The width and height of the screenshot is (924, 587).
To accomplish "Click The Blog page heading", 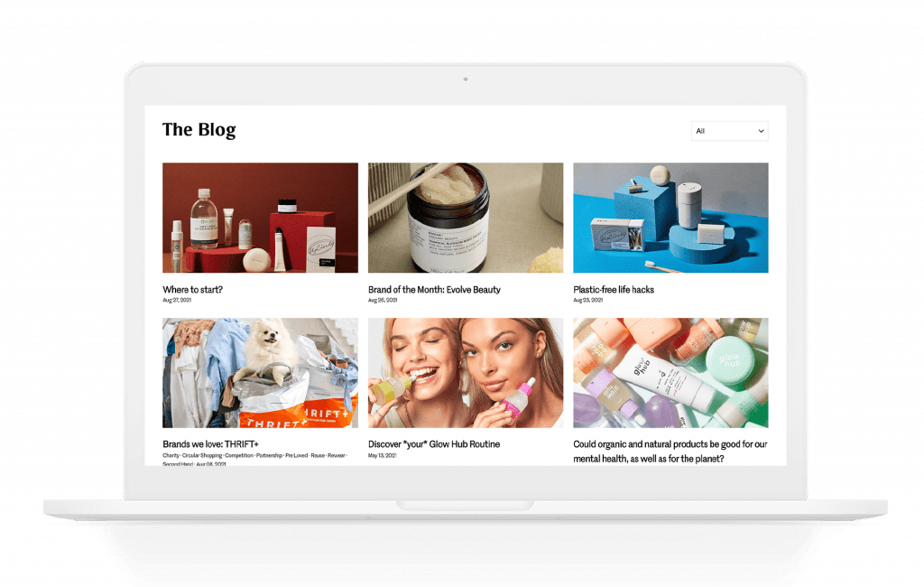I will tap(199, 130).
